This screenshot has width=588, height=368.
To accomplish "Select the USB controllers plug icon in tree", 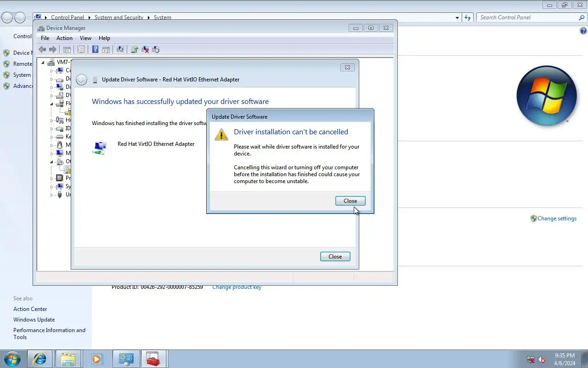I will [59, 195].
